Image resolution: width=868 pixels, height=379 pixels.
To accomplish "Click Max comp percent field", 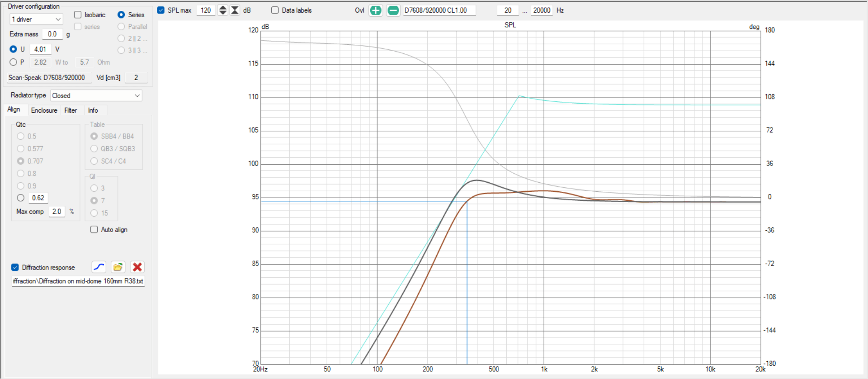I will (x=57, y=212).
